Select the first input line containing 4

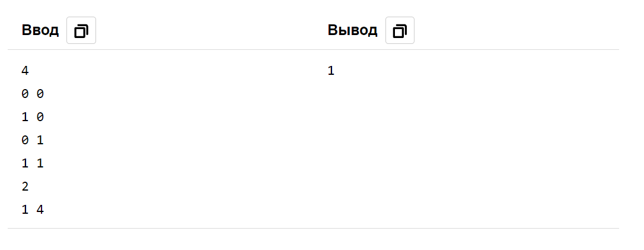point(25,71)
